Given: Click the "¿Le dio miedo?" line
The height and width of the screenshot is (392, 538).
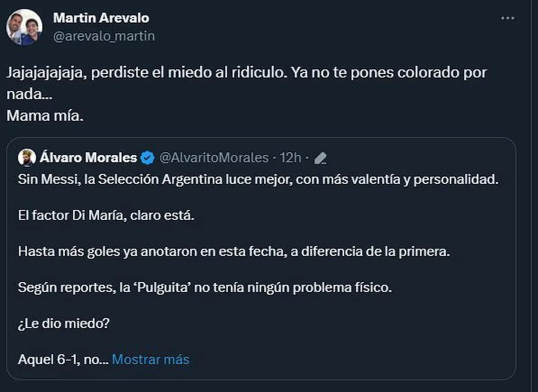Looking at the screenshot, I should click(64, 323).
